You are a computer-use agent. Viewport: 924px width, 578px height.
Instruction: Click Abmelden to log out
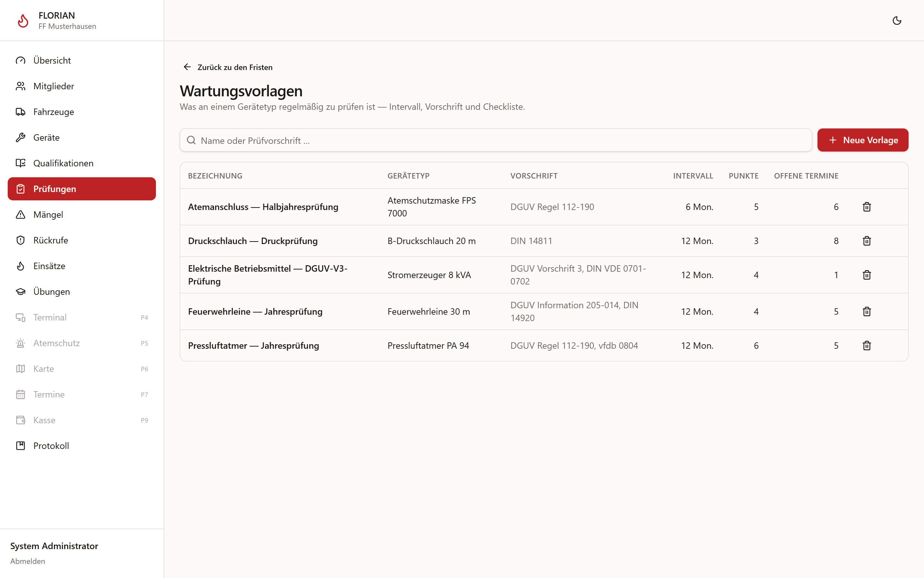point(28,561)
